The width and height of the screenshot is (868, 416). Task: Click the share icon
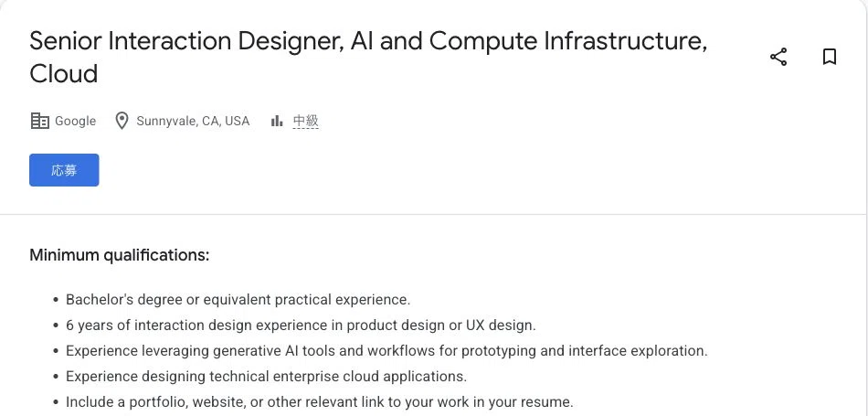[778, 57]
